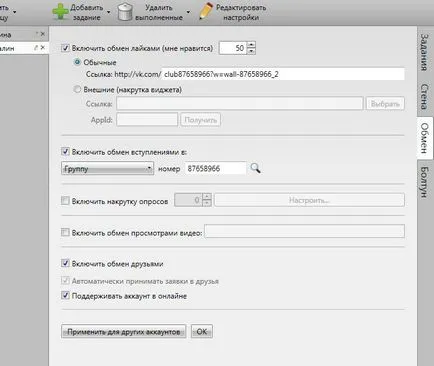
Task: Click the video views link field
Action: click(x=305, y=231)
